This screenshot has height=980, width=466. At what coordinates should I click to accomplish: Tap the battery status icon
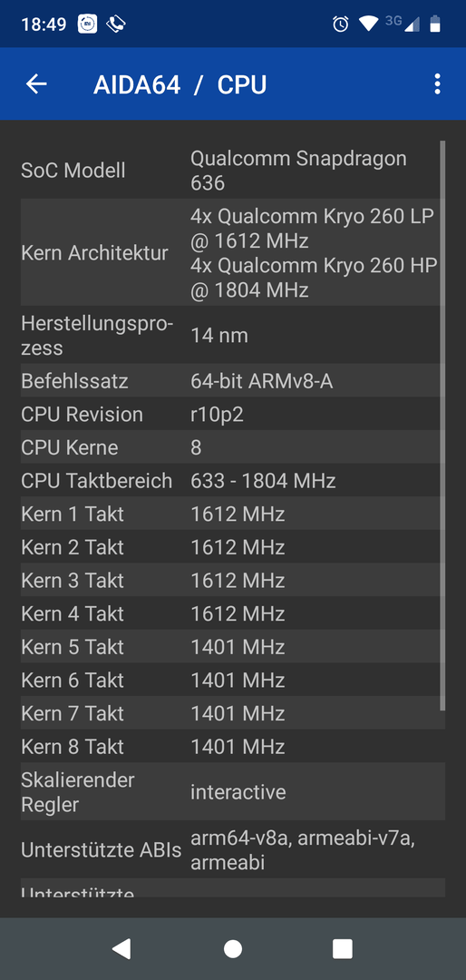tap(435, 24)
